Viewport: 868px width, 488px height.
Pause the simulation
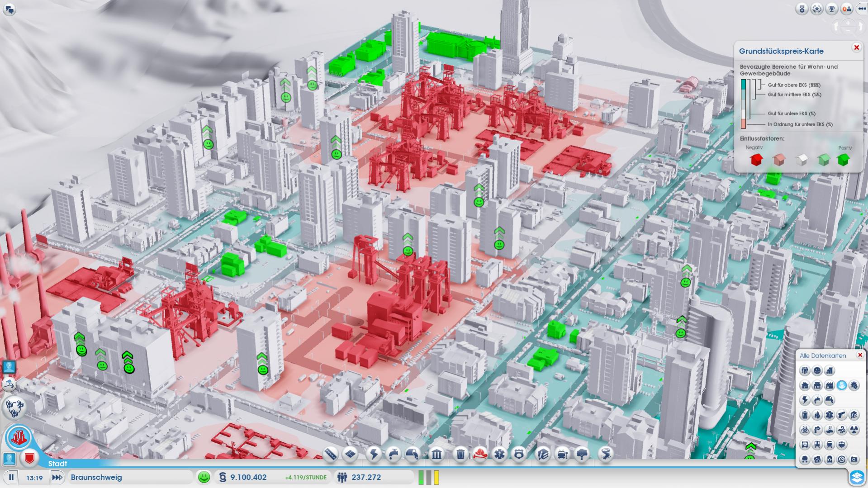pos(11,477)
